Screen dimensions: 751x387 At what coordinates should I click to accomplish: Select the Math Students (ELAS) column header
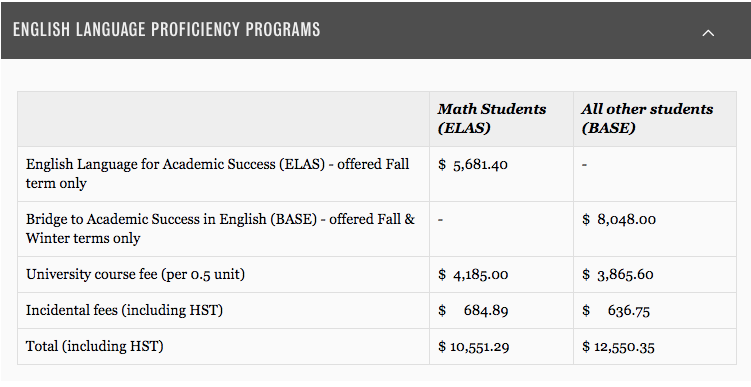click(x=491, y=118)
